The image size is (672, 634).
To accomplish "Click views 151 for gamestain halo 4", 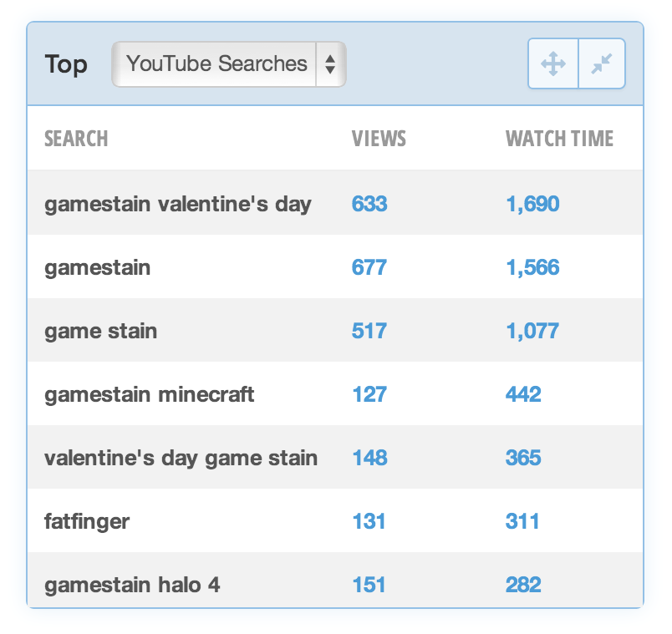I will (369, 585).
